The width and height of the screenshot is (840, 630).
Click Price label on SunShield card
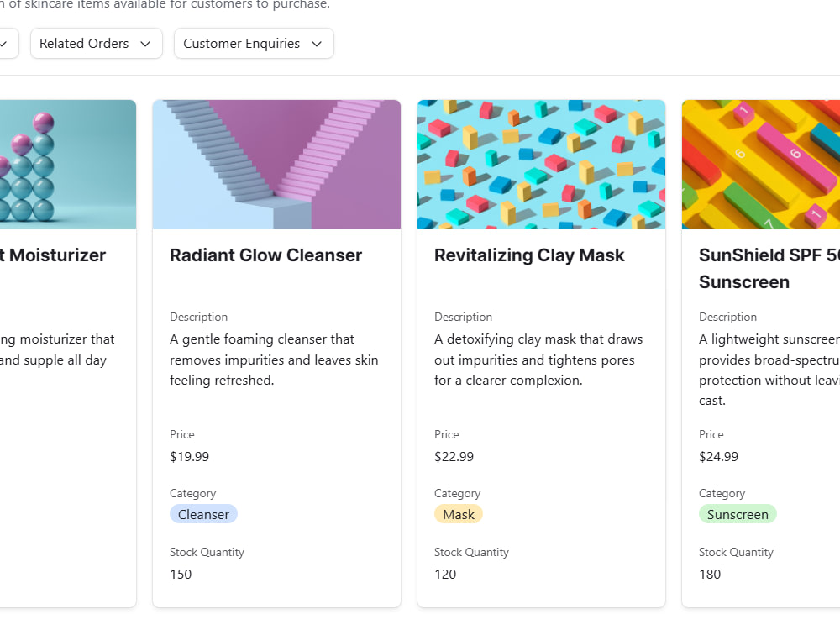pos(711,434)
